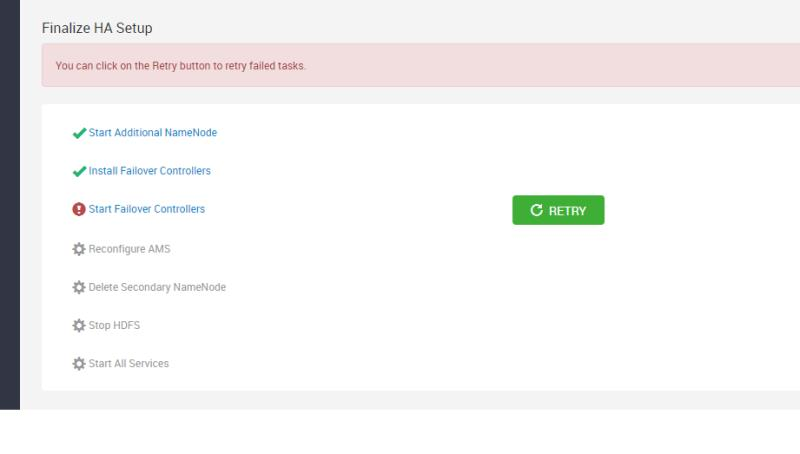800x454 pixels.
Task: Open the failed Start Failover Controllers link
Action: pyautogui.click(x=146, y=209)
